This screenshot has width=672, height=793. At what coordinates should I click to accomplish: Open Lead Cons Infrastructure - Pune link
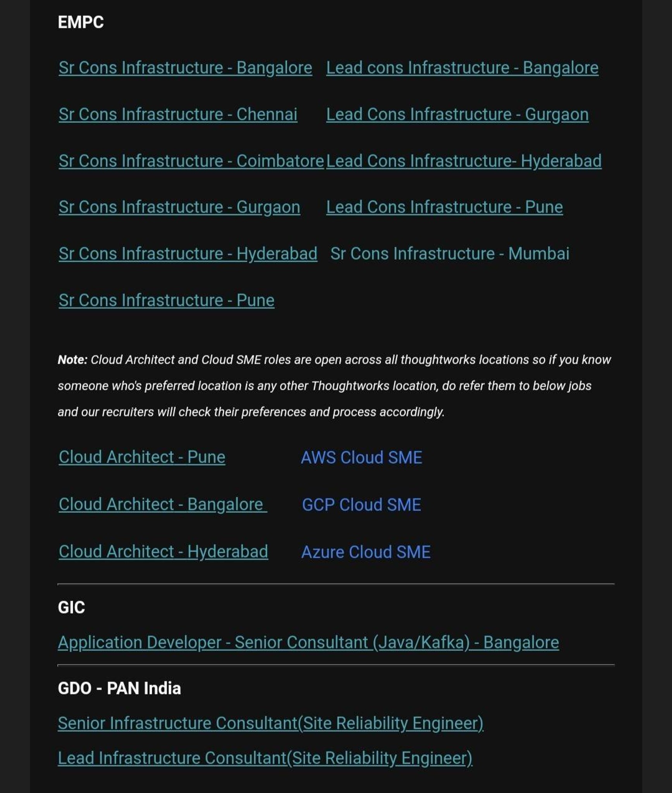tap(444, 208)
